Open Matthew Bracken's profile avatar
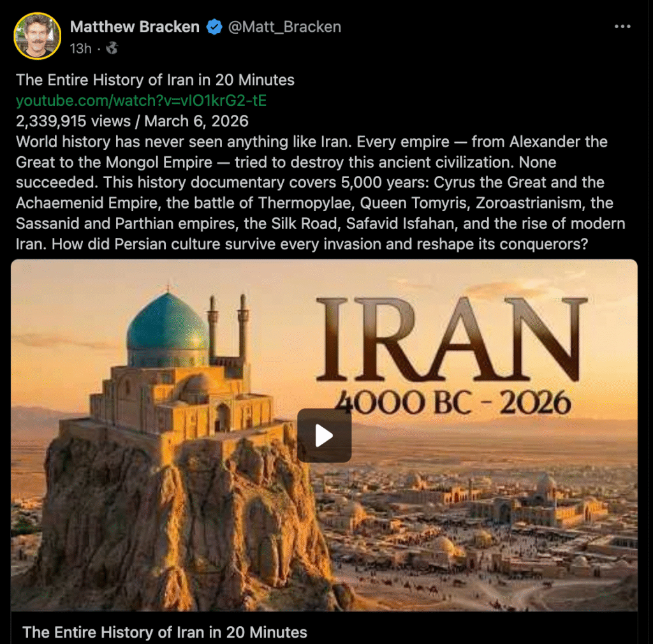Image resolution: width=653 pixels, height=644 pixels. [38, 36]
